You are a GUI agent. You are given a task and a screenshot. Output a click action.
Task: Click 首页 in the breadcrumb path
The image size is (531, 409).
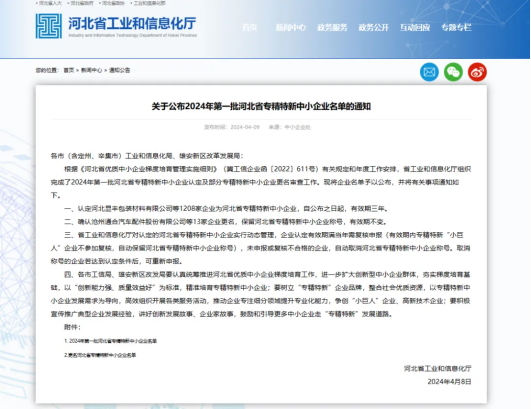click(x=69, y=70)
